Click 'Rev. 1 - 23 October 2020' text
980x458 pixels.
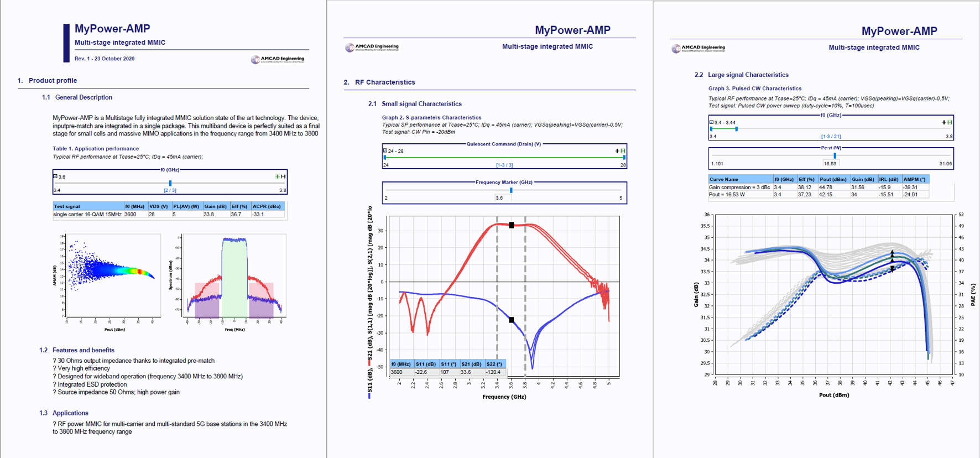click(x=105, y=59)
